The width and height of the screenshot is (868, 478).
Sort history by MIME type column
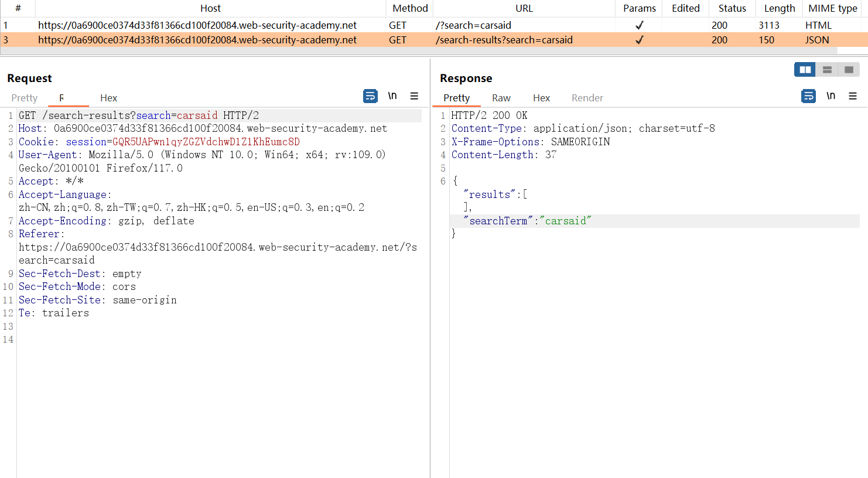pos(832,8)
